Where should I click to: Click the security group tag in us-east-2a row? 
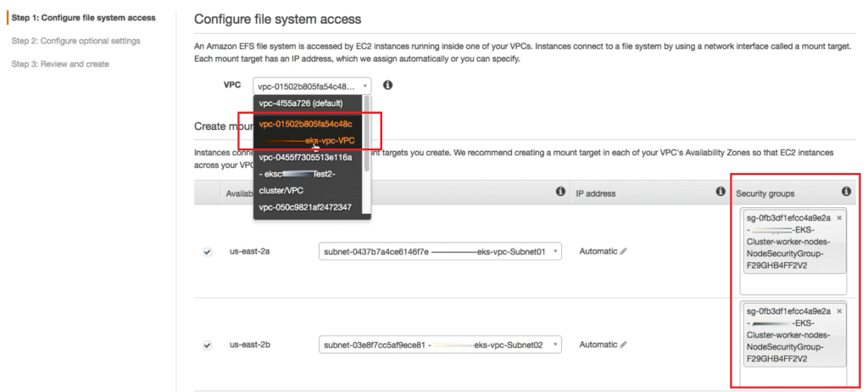pos(793,243)
